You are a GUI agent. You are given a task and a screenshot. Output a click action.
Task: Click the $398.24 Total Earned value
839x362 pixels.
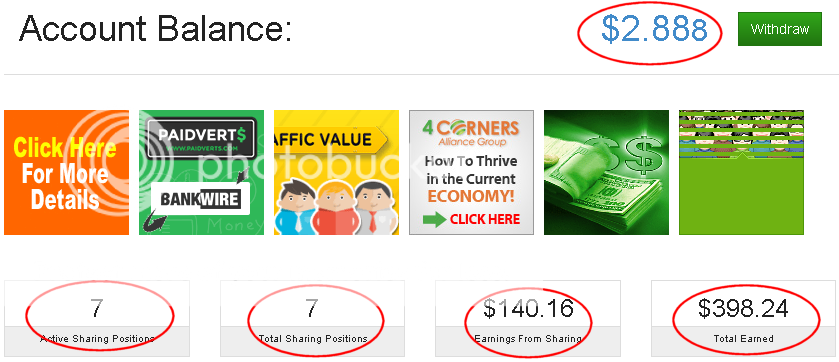pyautogui.click(x=743, y=309)
